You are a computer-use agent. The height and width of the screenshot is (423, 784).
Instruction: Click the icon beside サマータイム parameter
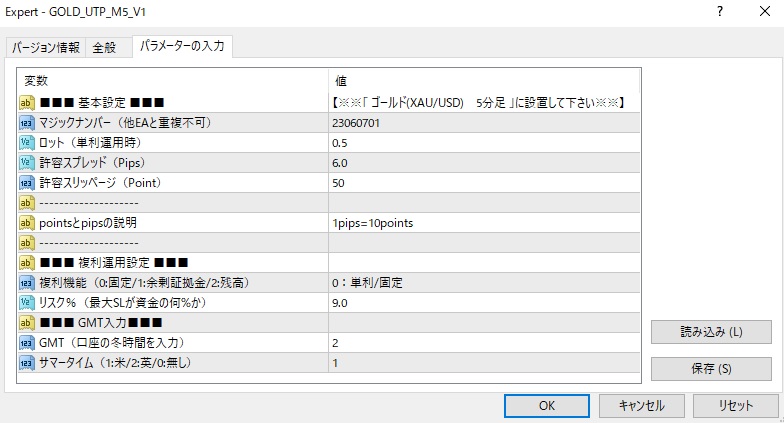27,363
